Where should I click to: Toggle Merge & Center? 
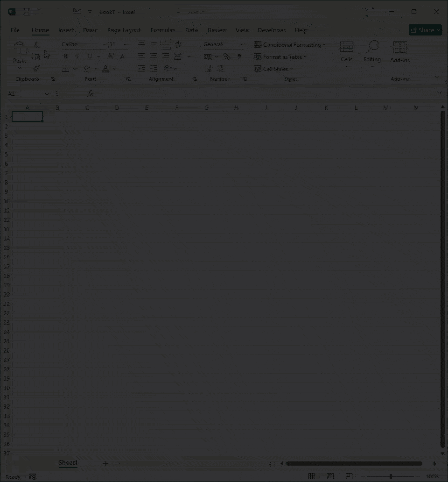click(x=177, y=56)
